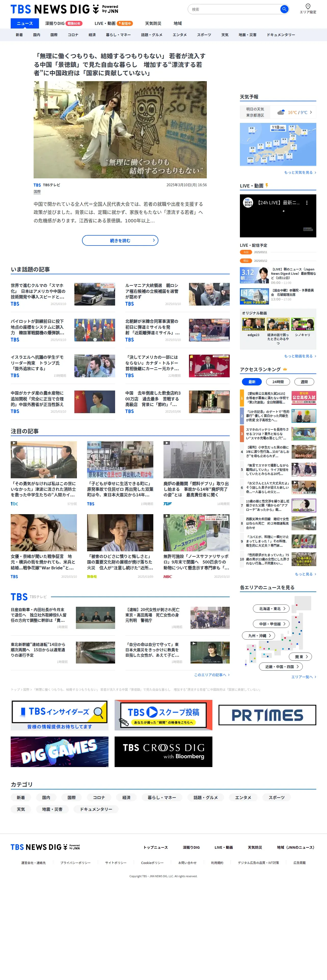Open TBS CROSS DIG with Bloomberg banner
Screen dimensions: 327x980
tap(163, 752)
